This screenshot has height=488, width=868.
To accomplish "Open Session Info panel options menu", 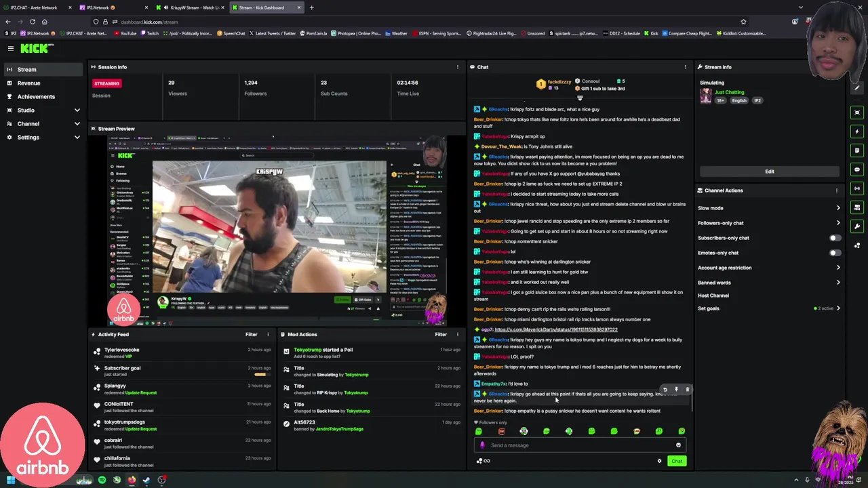I will click(x=458, y=67).
